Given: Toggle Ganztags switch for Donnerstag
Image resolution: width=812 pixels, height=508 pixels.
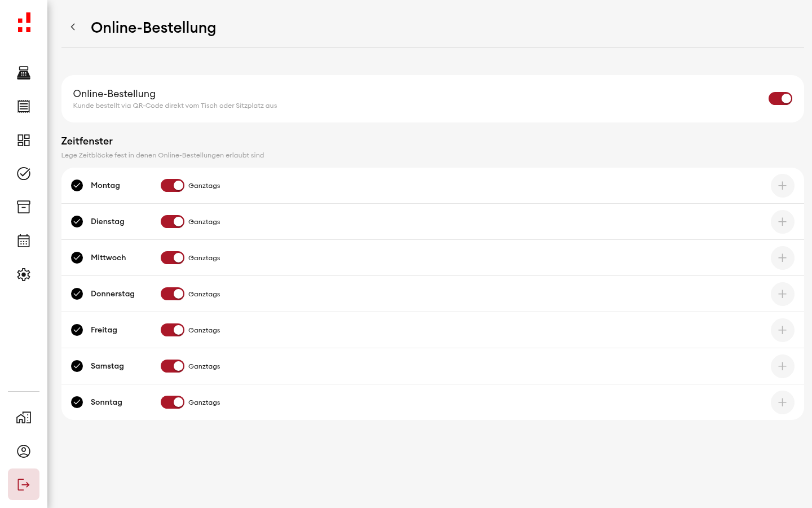Looking at the screenshot, I should tap(173, 294).
